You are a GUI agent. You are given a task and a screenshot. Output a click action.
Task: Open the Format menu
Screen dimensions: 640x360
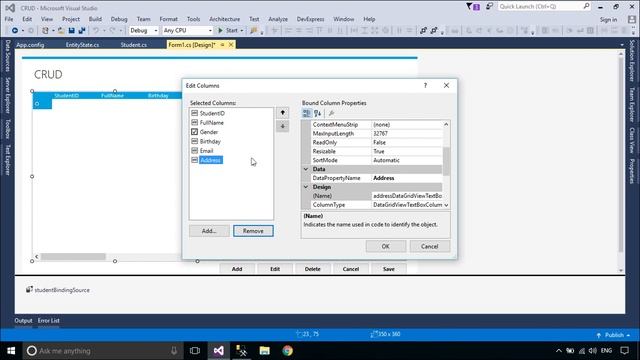coord(168,19)
